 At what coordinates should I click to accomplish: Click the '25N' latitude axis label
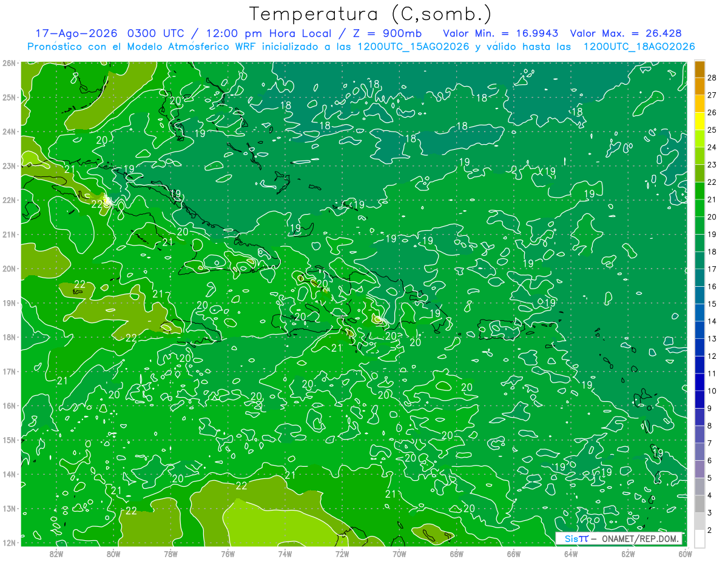[8, 97]
